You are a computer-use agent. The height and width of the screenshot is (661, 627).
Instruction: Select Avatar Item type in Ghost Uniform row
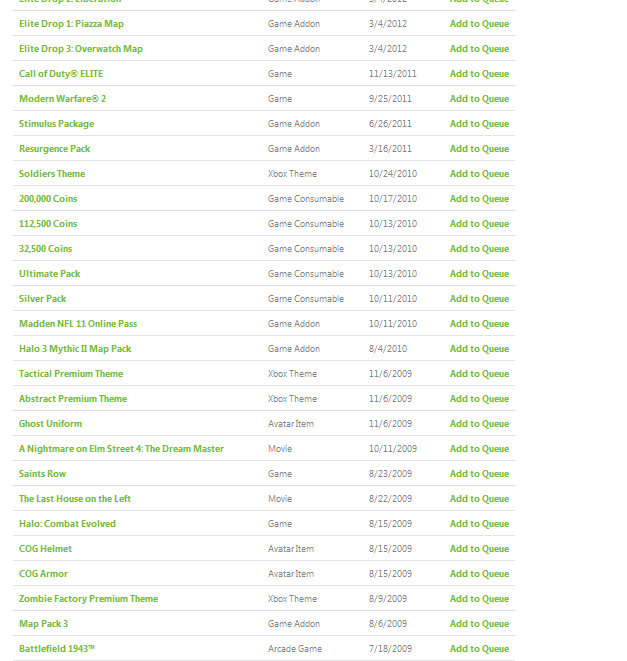coord(291,424)
